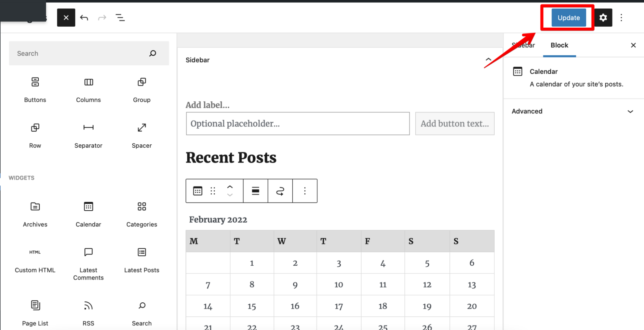This screenshot has height=330, width=644.
Task: Switch to the Sidebar settings tab
Action: coord(523,45)
